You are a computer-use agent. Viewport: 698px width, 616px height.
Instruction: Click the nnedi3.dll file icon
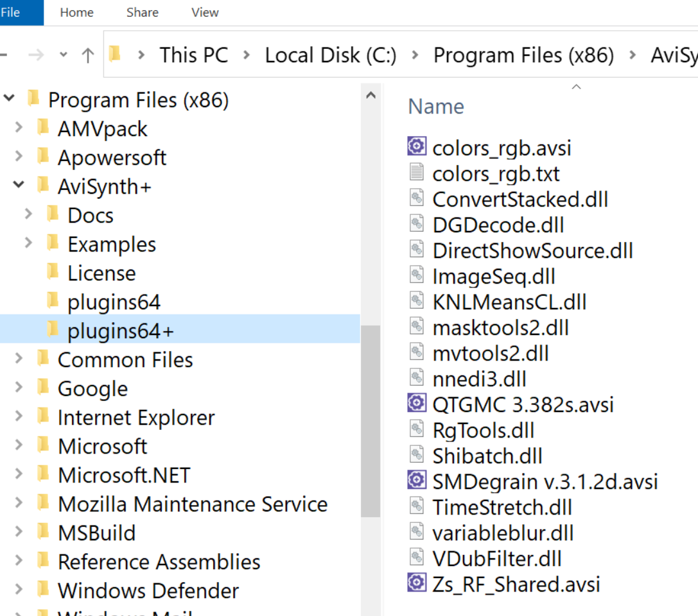coord(417,377)
